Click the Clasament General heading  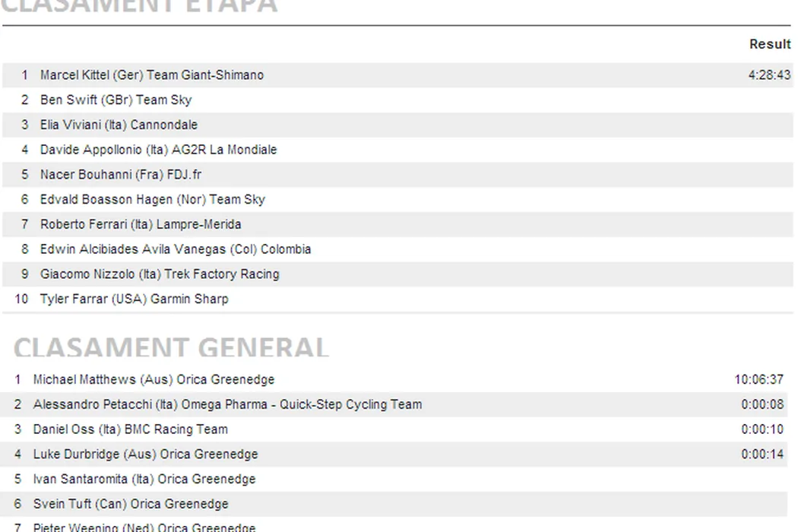pos(172,347)
